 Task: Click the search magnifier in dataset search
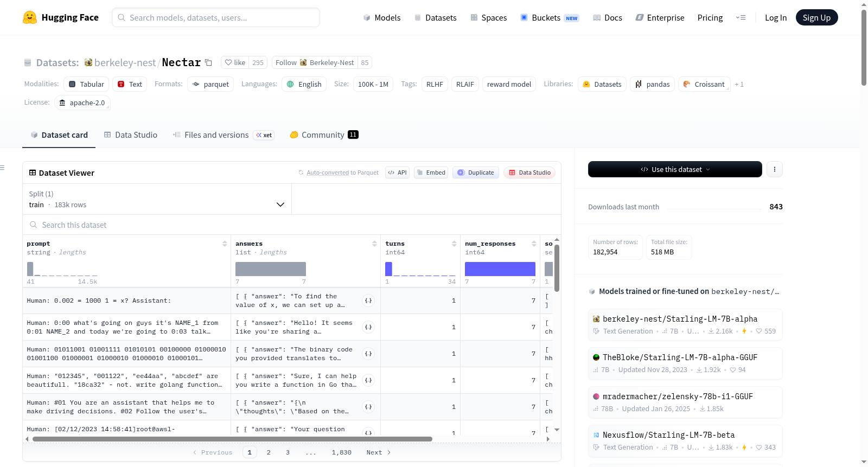point(34,225)
